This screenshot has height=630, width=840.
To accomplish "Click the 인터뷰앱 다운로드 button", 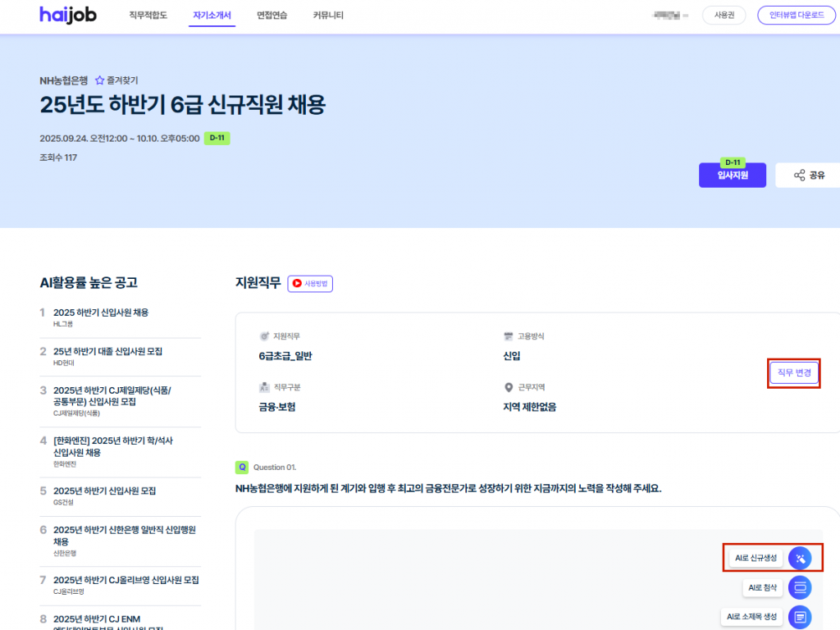I will pos(796,16).
